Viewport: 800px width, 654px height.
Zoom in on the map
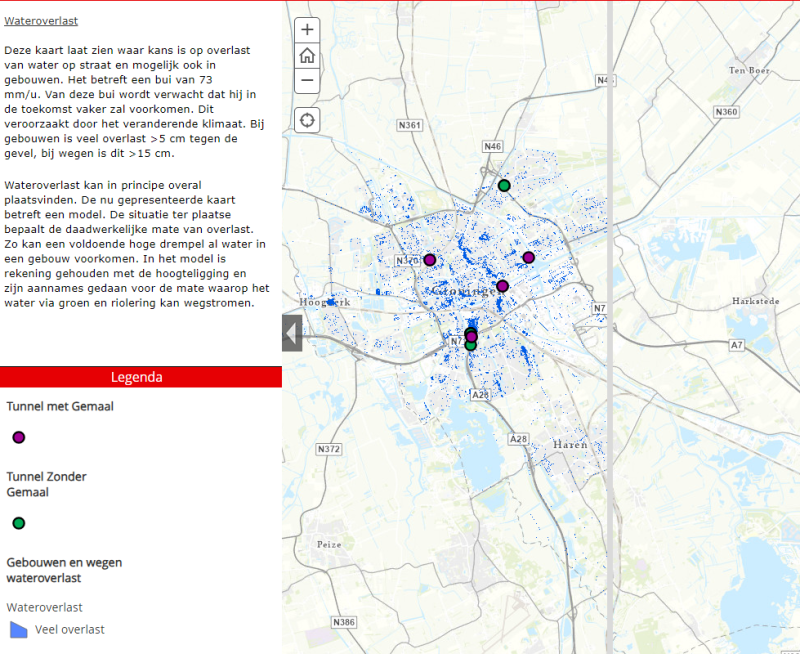[x=307, y=29]
